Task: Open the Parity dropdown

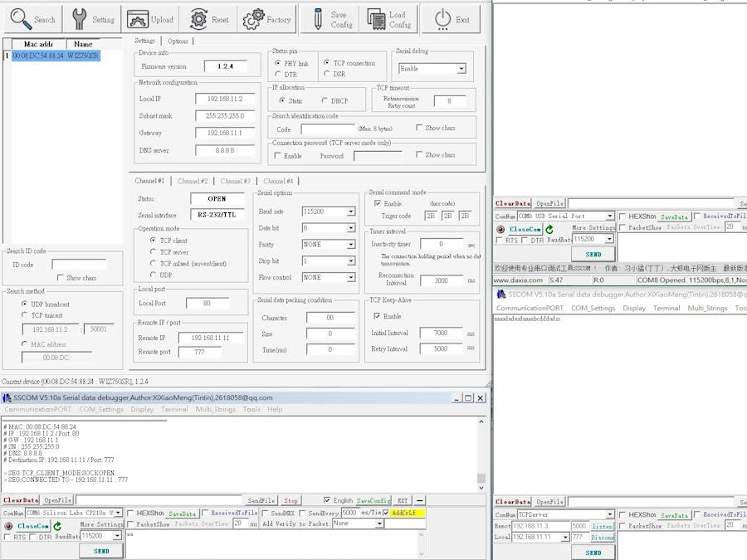Action: [350, 245]
